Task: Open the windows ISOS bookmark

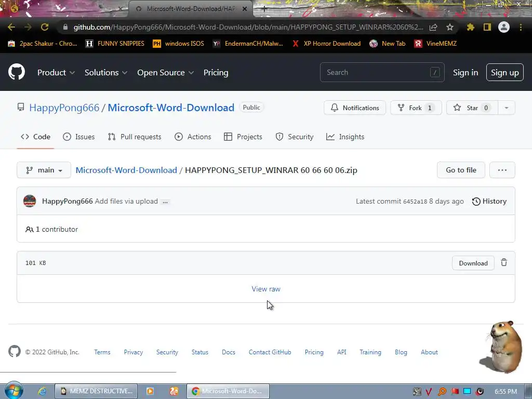Action: click(x=179, y=44)
